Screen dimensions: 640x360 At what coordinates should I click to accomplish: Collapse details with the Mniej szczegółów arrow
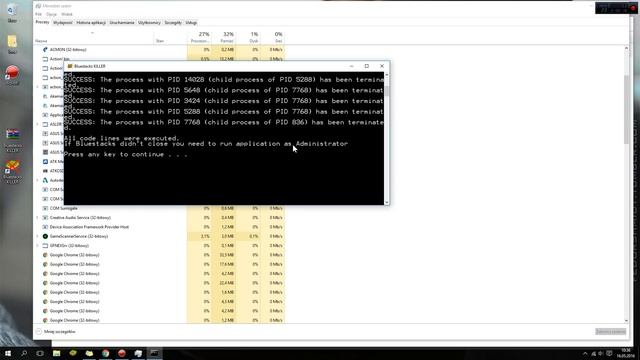39,332
